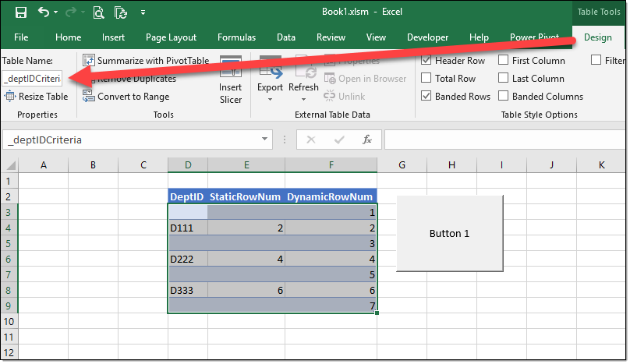Toggle the Header Row checkbox
The image size is (630, 364).
pyautogui.click(x=426, y=60)
